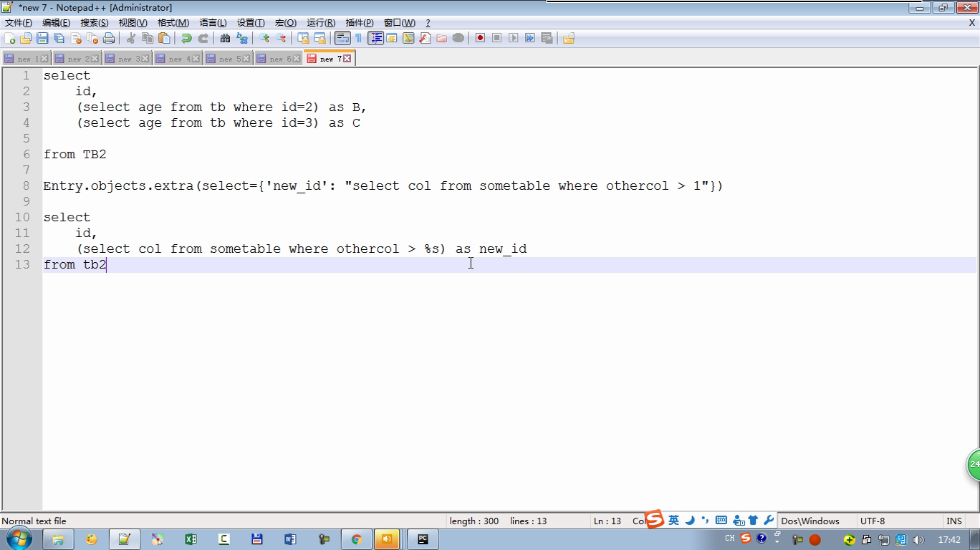Create a new file via toolbar icon
Image resolution: width=980 pixels, height=550 pixels.
10,38
